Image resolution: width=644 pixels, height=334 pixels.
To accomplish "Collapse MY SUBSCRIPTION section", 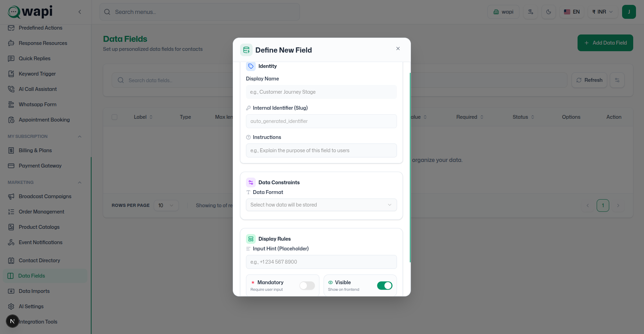I will point(80,137).
